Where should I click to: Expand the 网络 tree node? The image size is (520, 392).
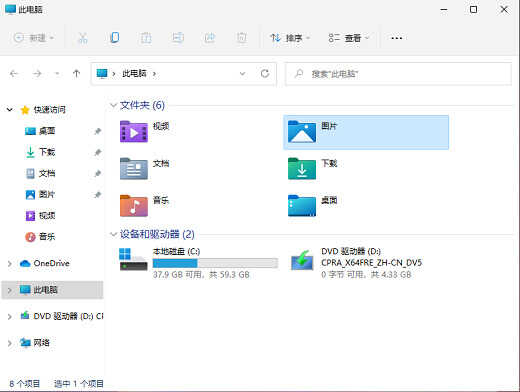pos(10,343)
